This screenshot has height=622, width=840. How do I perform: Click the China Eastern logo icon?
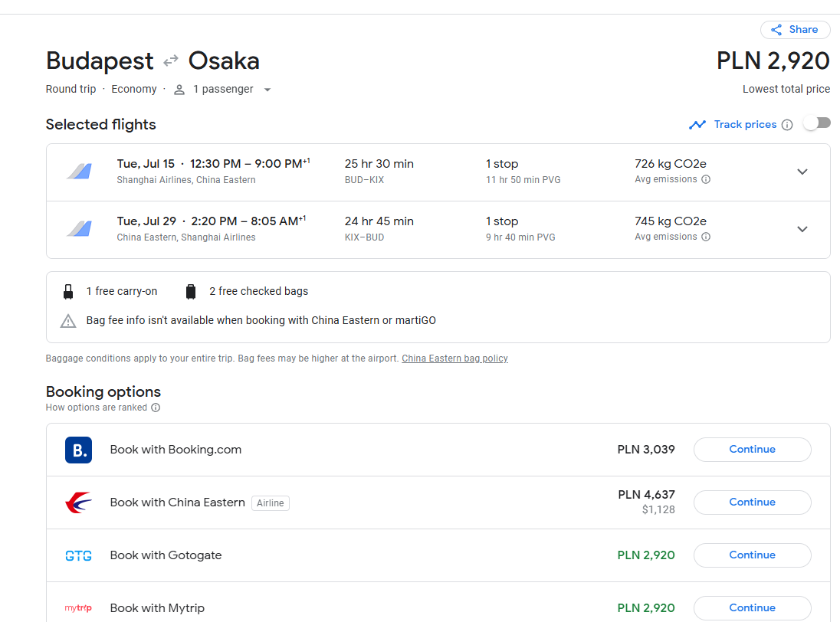click(79, 503)
